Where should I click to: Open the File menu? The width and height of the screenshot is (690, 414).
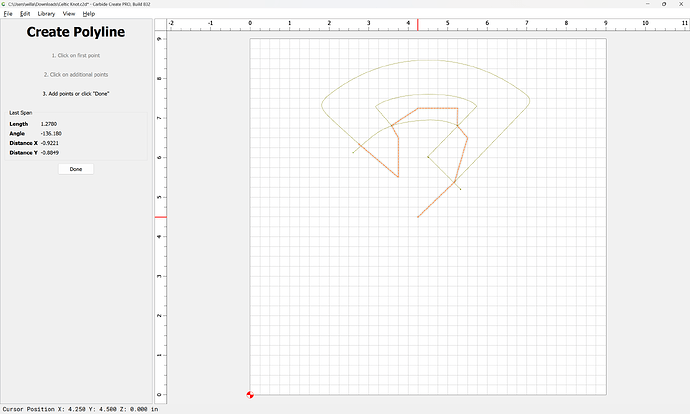tap(8, 14)
